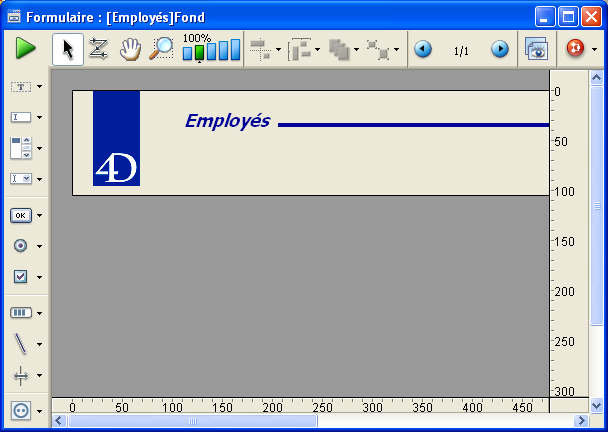Image resolution: width=608 pixels, height=432 pixels.
Task: Open the alignment tools dropdown arrow
Action: [x=278, y=50]
